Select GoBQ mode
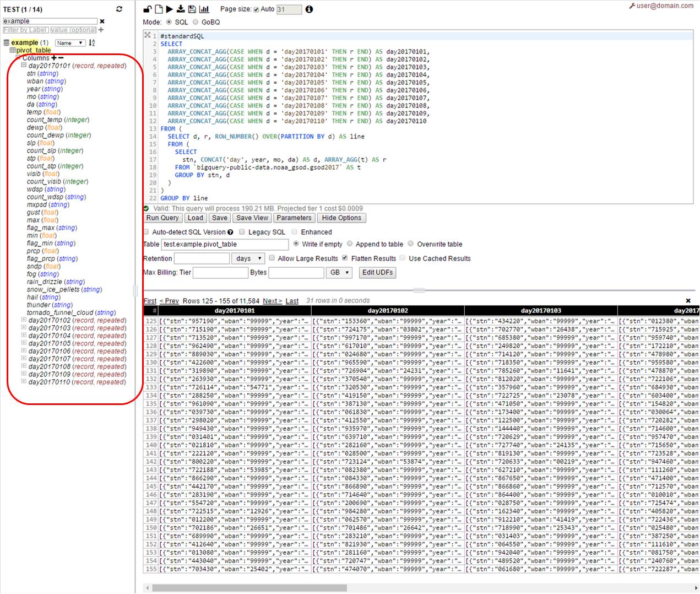This screenshot has width=700, height=594. (196, 22)
